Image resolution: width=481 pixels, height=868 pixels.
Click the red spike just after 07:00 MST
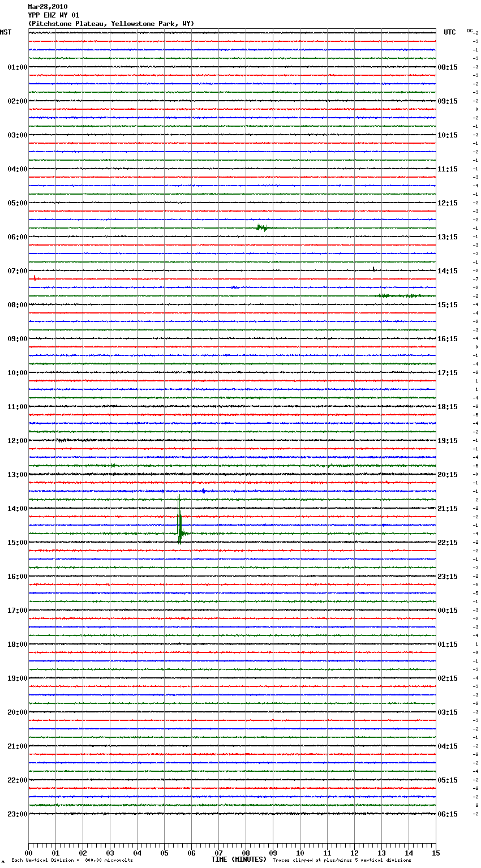35,278
